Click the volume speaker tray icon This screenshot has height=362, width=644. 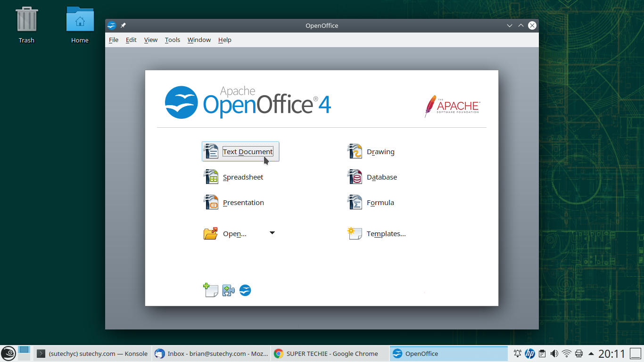click(x=554, y=354)
